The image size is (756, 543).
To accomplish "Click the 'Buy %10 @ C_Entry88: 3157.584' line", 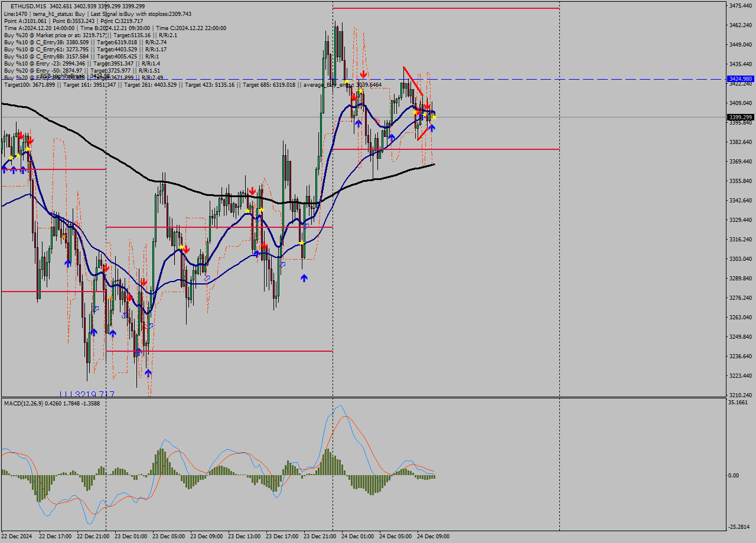I will pos(81,56).
